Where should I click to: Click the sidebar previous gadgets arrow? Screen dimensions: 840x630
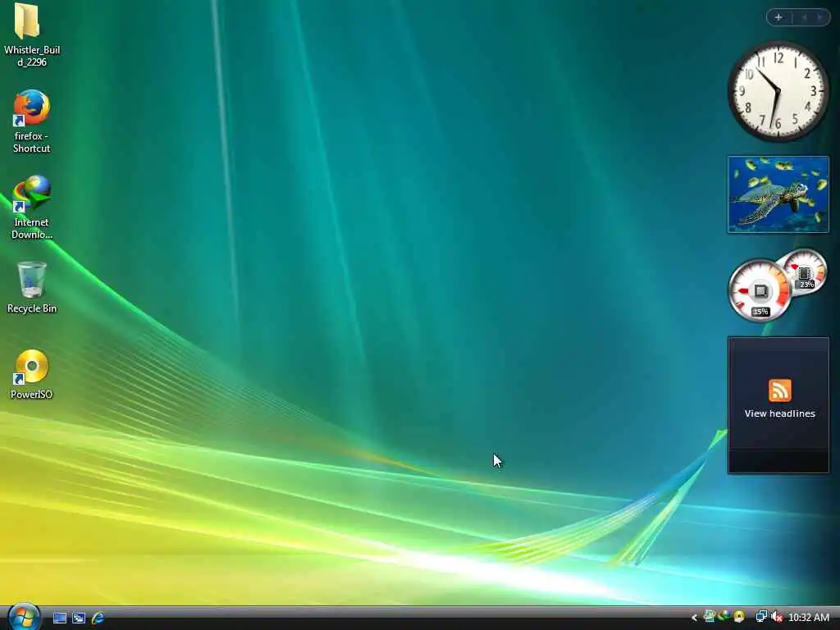pos(804,18)
